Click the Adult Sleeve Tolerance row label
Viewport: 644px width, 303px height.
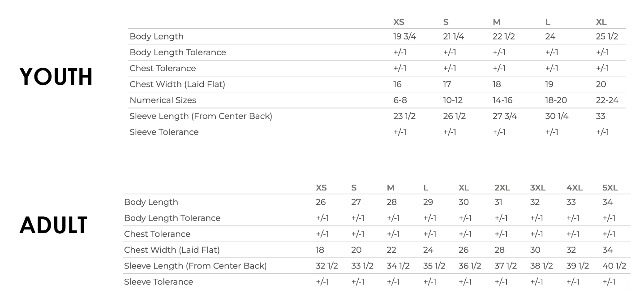(159, 282)
